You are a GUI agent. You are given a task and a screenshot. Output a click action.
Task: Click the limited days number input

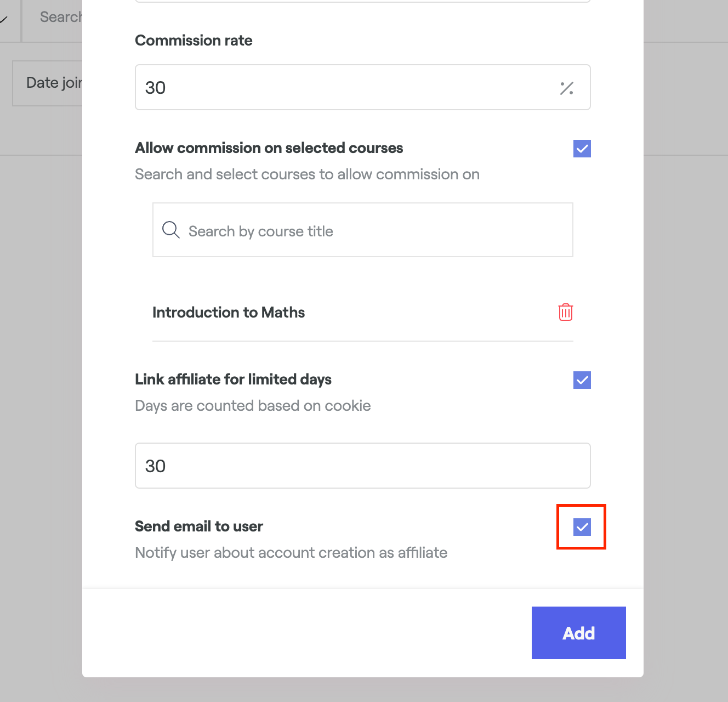coord(362,466)
